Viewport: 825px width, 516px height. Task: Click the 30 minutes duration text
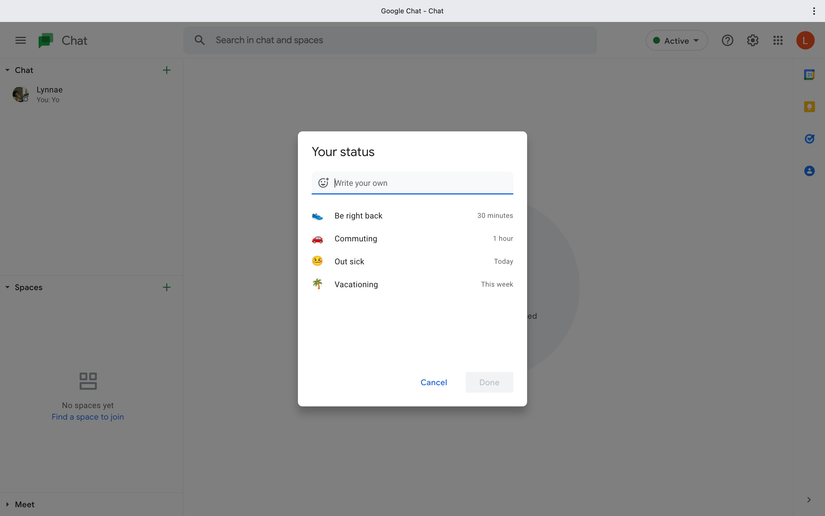(x=495, y=216)
